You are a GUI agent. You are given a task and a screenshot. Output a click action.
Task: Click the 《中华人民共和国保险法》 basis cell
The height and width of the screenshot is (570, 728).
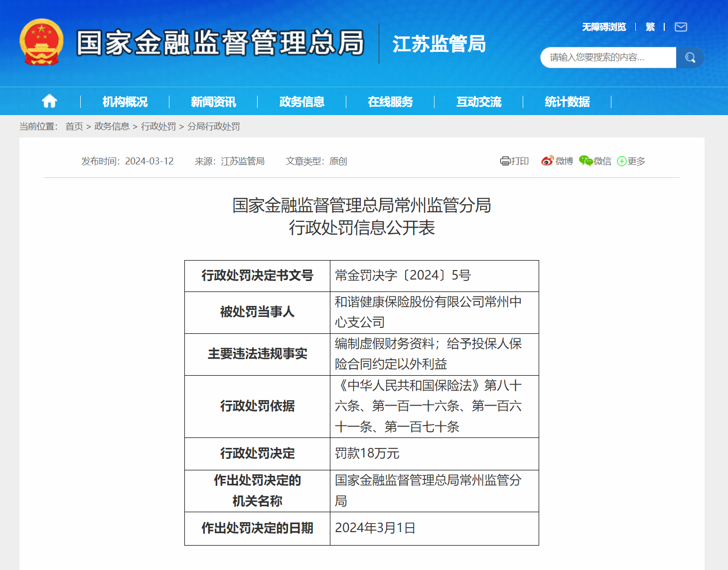coord(434,407)
